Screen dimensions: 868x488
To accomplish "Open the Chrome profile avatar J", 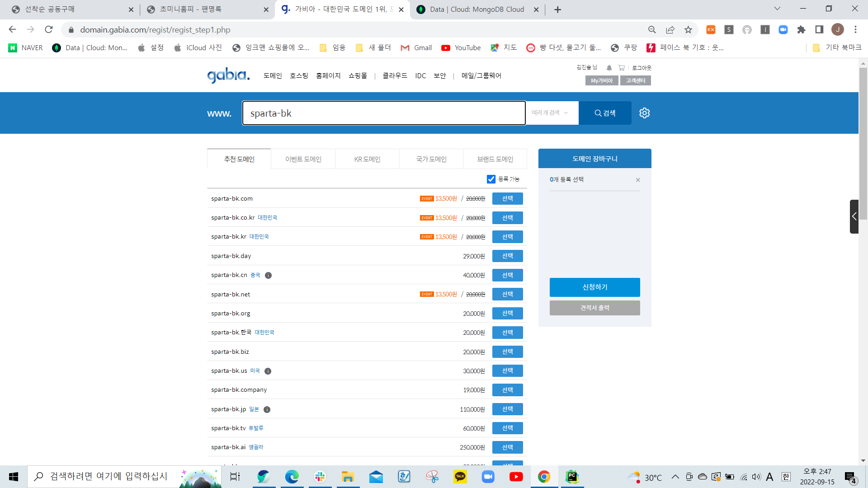I will coord(837,29).
